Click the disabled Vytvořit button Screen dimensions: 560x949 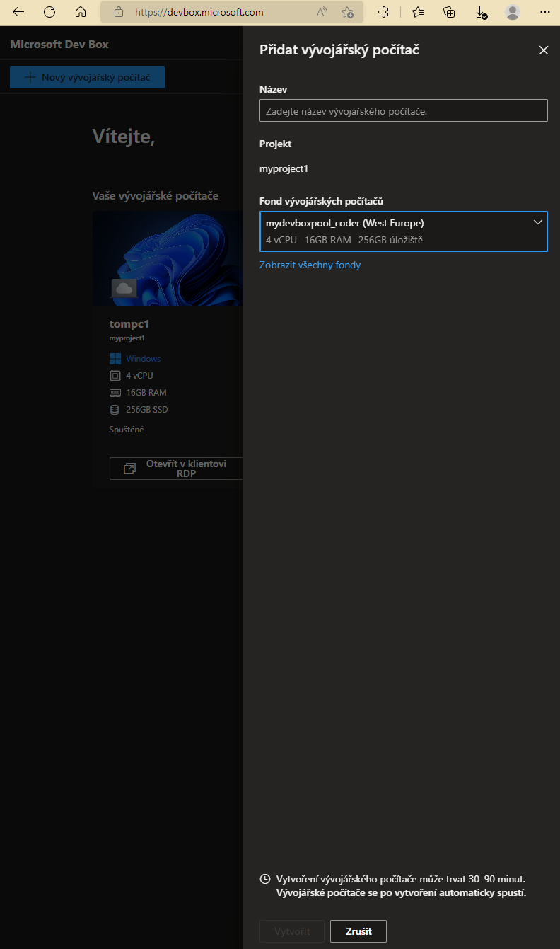click(x=292, y=931)
